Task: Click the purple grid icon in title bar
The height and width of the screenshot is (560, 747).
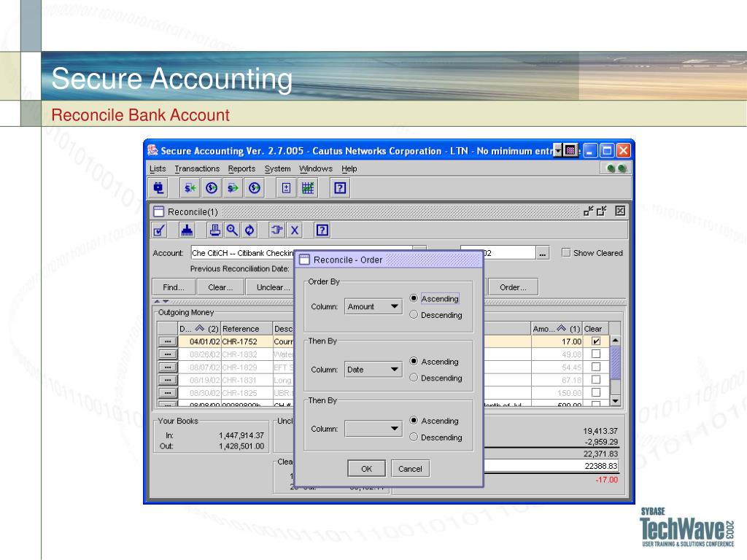Action: (570, 151)
